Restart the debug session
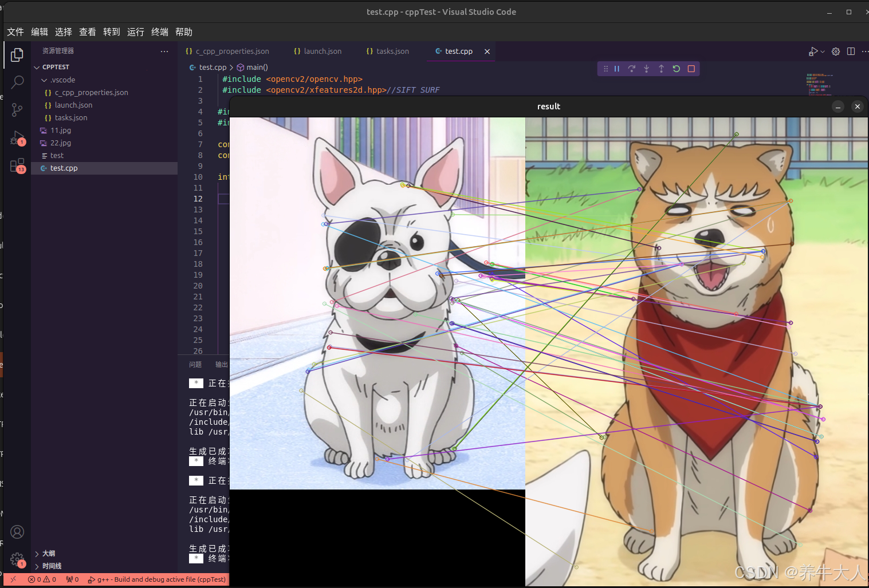 [x=677, y=69]
